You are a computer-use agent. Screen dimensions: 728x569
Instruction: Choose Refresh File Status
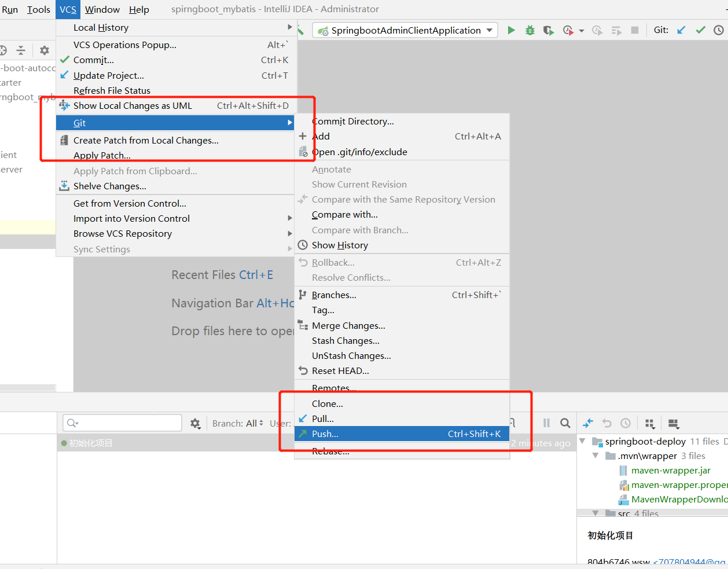coord(176,90)
